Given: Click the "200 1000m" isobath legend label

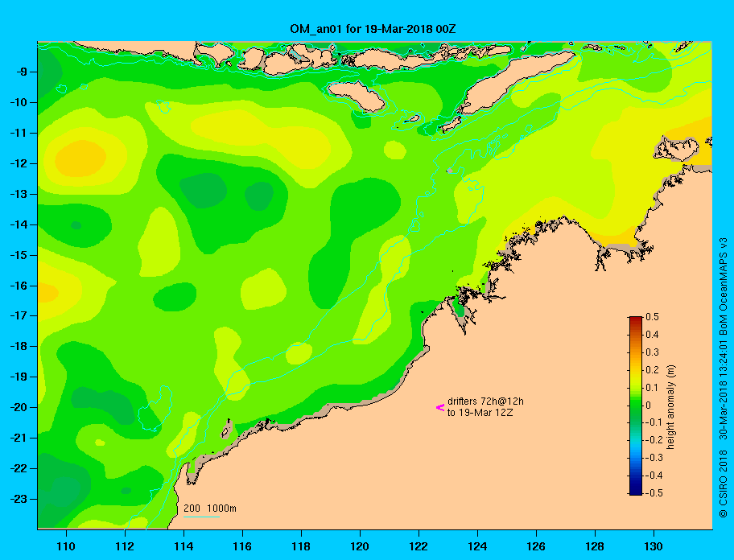Looking at the screenshot, I should pyautogui.click(x=210, y=508).
